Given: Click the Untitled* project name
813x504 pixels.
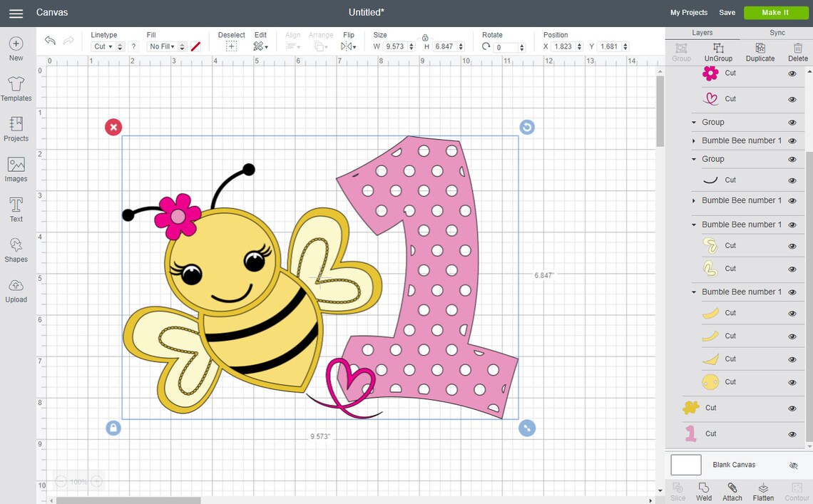Looking at the screenshot, I should tap(366, 12).
